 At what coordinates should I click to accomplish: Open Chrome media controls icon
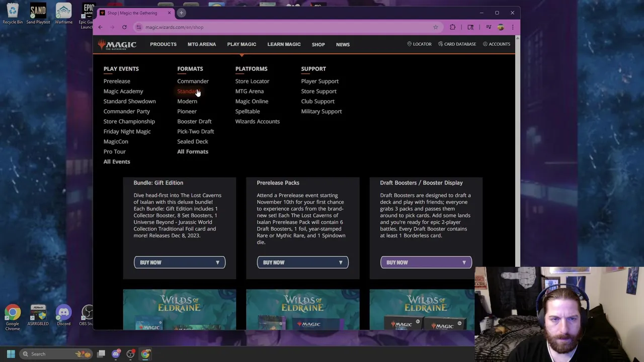[488, 27]
